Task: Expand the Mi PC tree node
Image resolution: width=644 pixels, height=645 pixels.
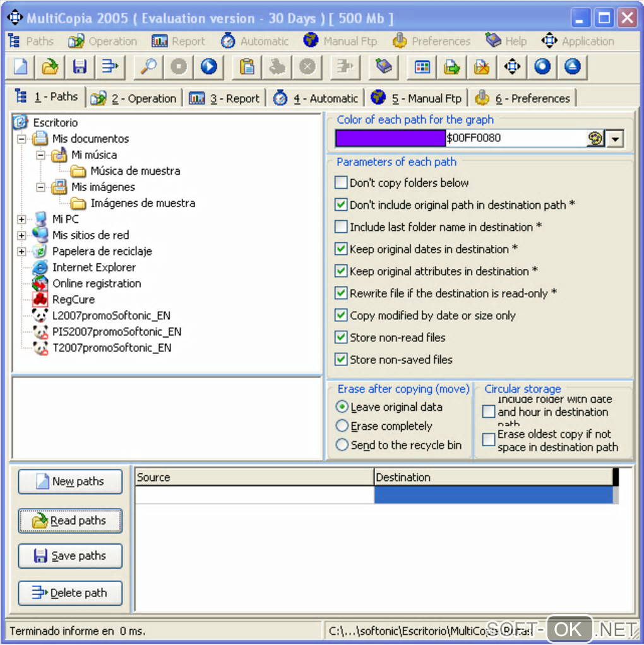Action: coord(21,219)
